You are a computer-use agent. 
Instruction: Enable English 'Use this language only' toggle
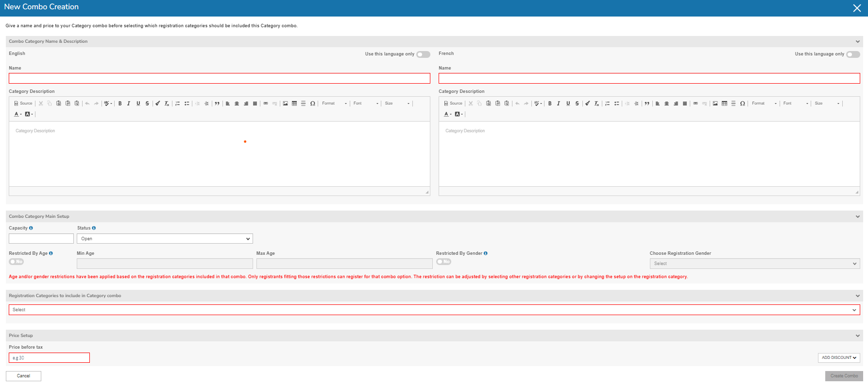tap(423, 54)
